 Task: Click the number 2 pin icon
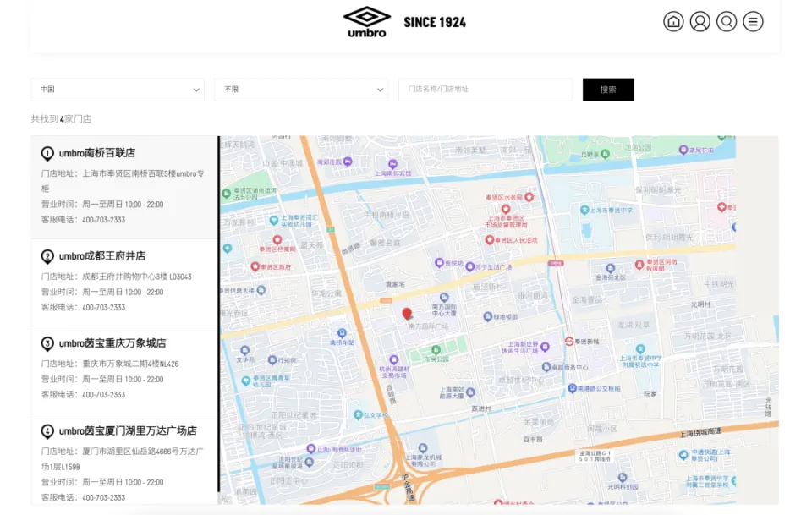coord(47,257)
